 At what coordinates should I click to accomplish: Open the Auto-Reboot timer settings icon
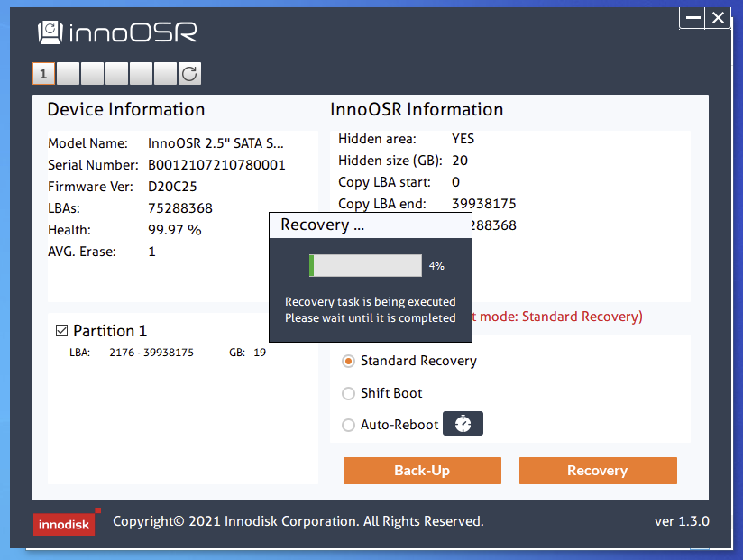[x=463, y=424]
